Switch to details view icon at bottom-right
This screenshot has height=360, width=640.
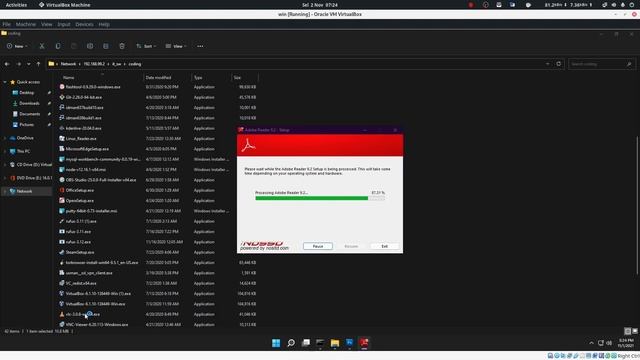click(627, 331)
